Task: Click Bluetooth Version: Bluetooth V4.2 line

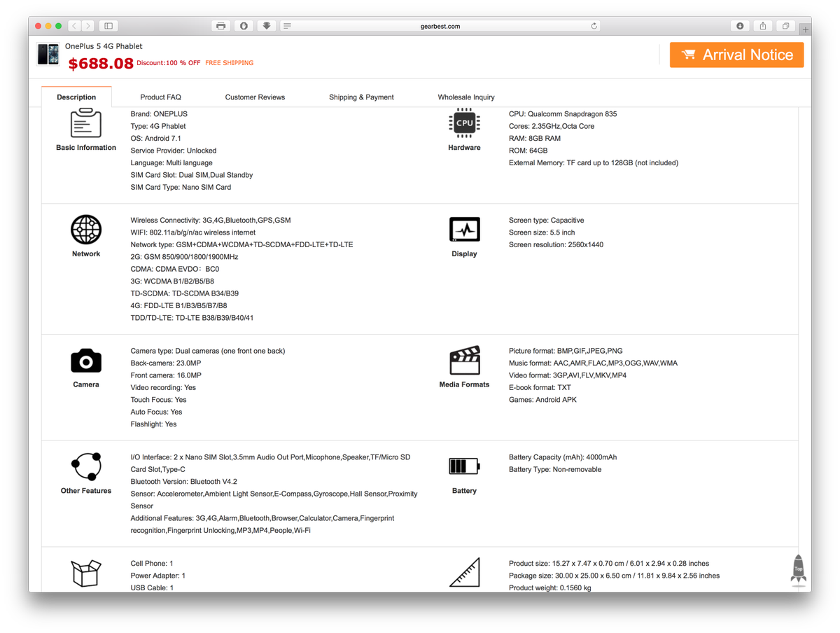Action: 183,482
